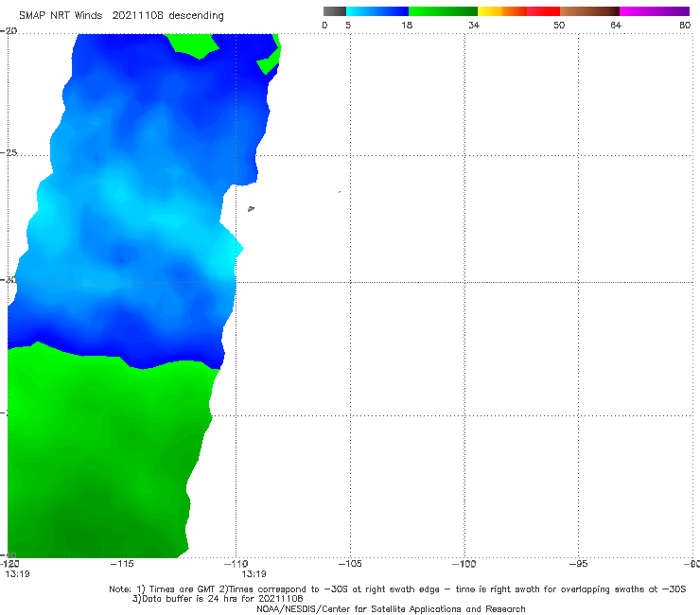Click the '-100' longitude axis label
700x615 pixels.
(464, 564)
